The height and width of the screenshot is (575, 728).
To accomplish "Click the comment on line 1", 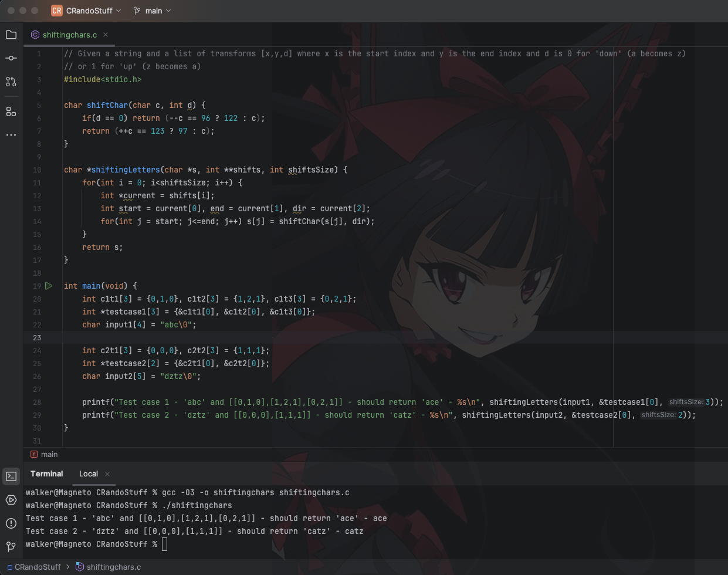I will pos(375,53).
